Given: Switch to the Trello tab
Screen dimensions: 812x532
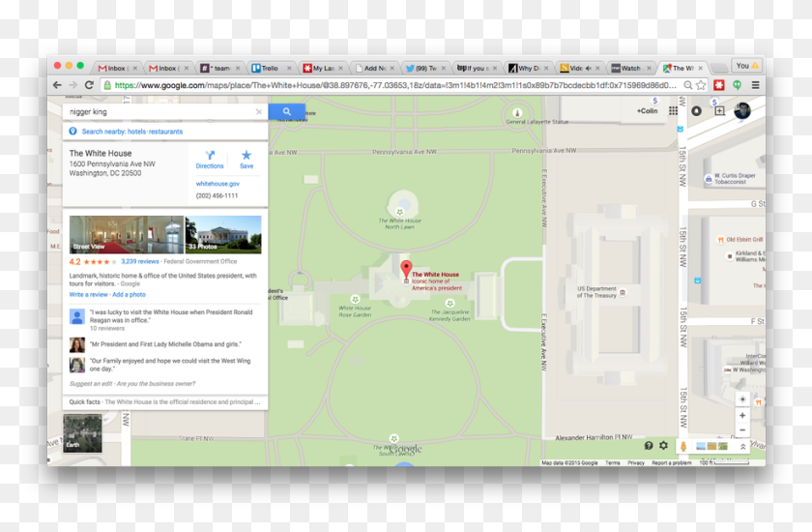Looking at the screenshot, I should tap(270, 68).
